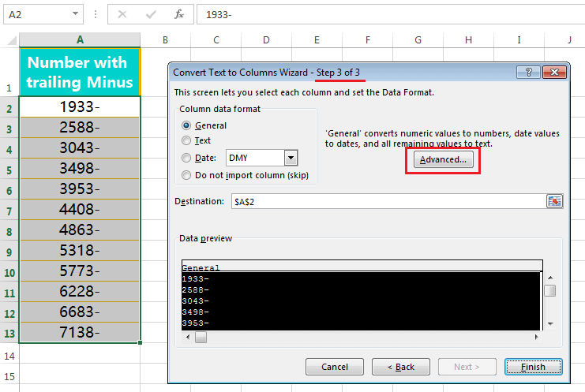Choose the Date data format option
The height and width of the screenshot is (392, 585).
[x=186, y=158]
